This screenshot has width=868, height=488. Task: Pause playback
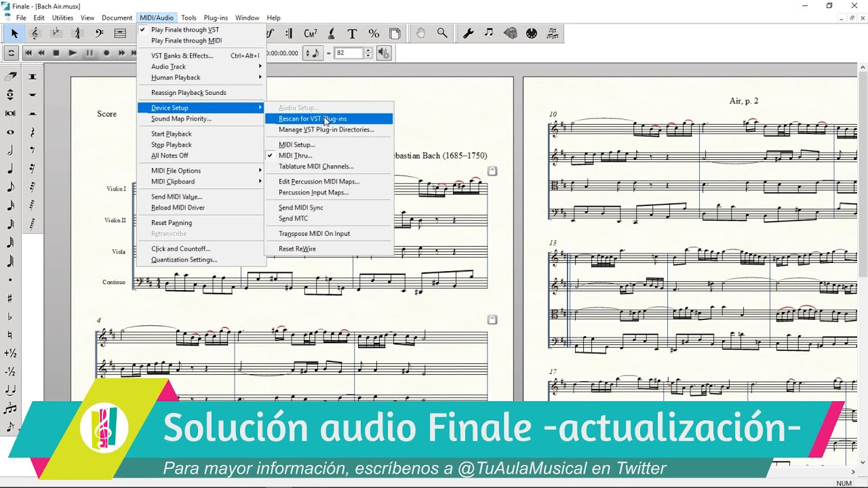[90, 53]
